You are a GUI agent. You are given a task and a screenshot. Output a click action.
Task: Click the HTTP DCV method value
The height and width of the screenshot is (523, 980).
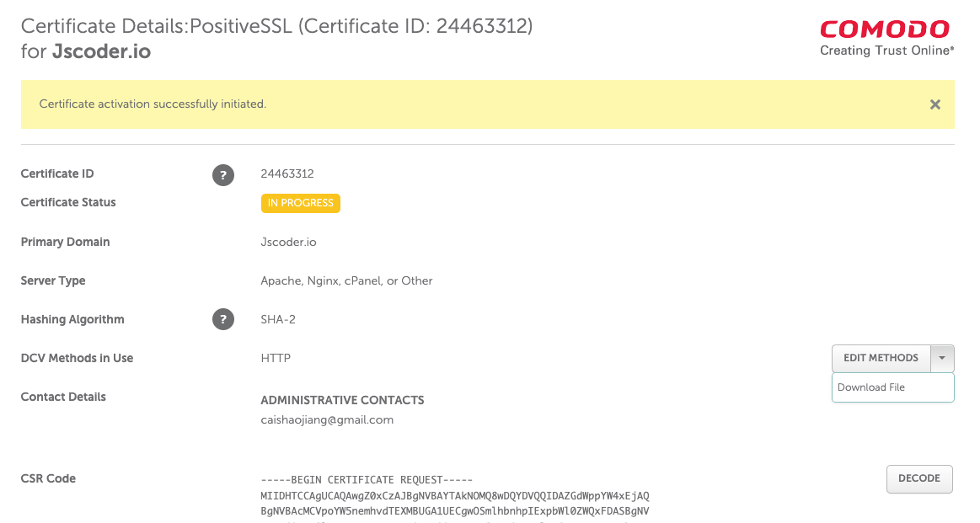(276, 358)
